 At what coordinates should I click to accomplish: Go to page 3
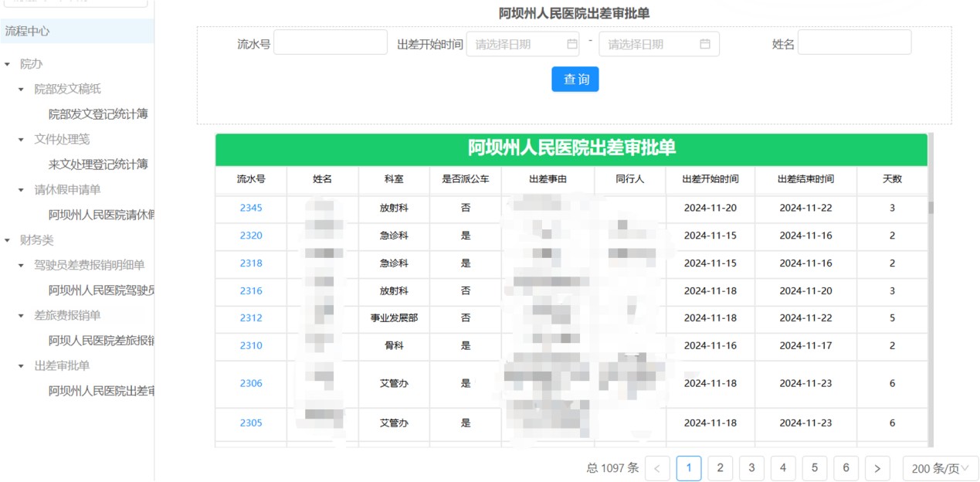point(751,468)
